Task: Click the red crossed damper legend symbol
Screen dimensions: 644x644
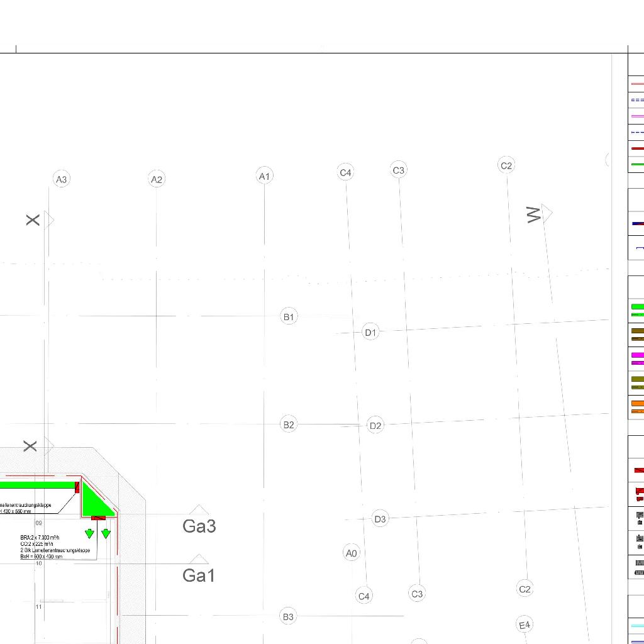Action: pos(639,470)
